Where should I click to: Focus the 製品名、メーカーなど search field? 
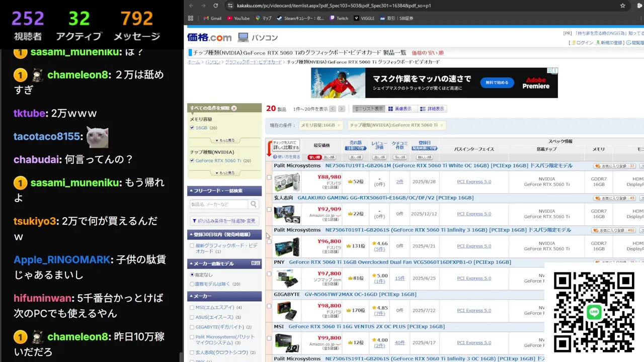point(219,204)
